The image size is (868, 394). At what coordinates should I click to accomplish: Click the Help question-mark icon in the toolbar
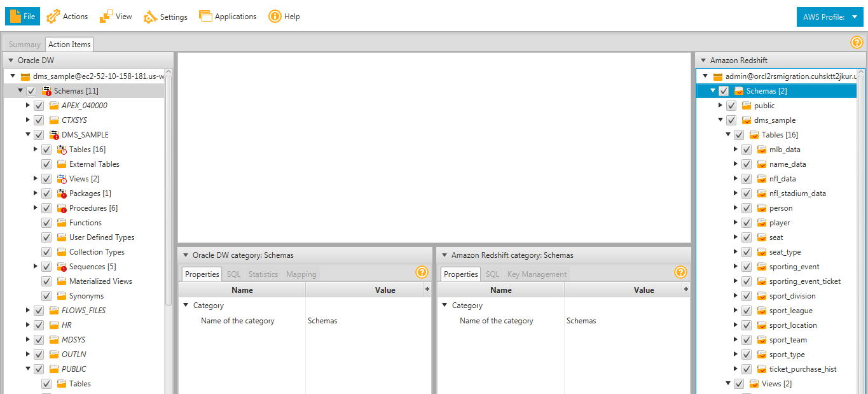click(x=275, y=17)
